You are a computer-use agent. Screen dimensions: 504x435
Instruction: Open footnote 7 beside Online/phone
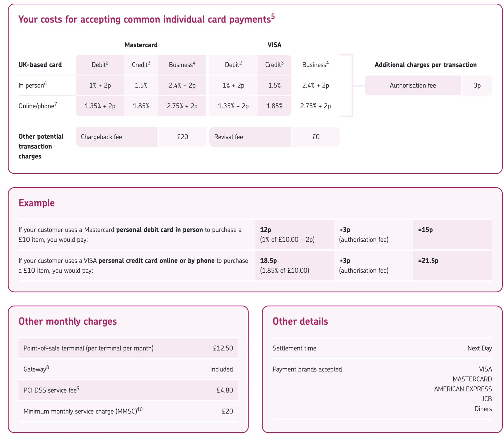click(56, 104)
